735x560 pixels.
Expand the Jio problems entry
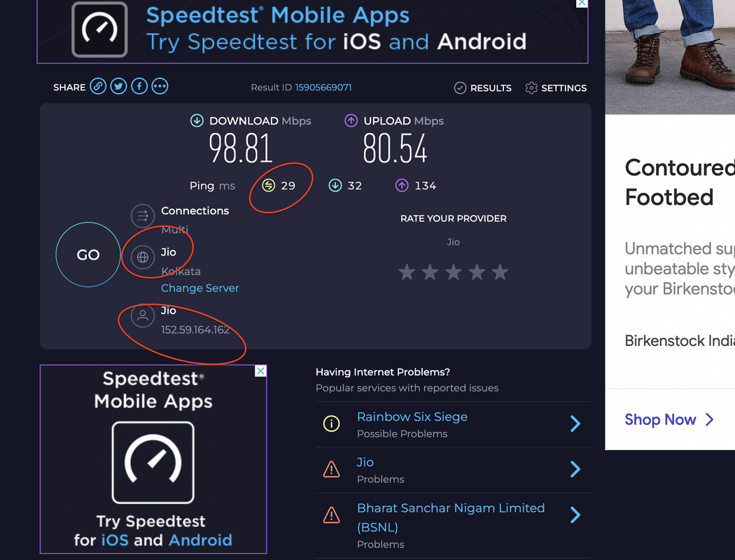pyautogui.click(x=575, y=469)
